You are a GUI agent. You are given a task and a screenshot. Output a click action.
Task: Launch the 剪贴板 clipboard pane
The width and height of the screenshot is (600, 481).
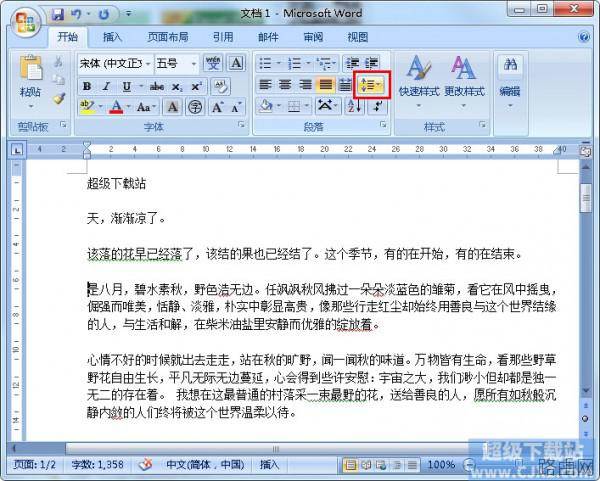coord(63,125)
